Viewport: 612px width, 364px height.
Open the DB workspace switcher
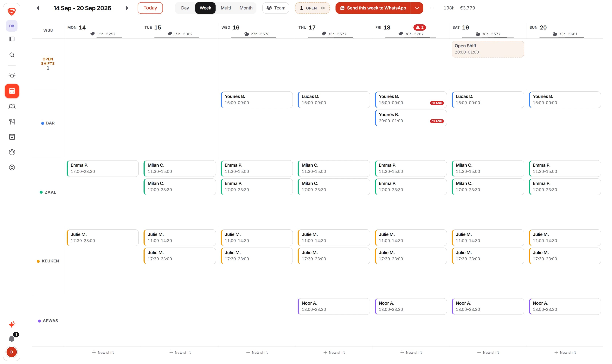[x=11, y=26]
